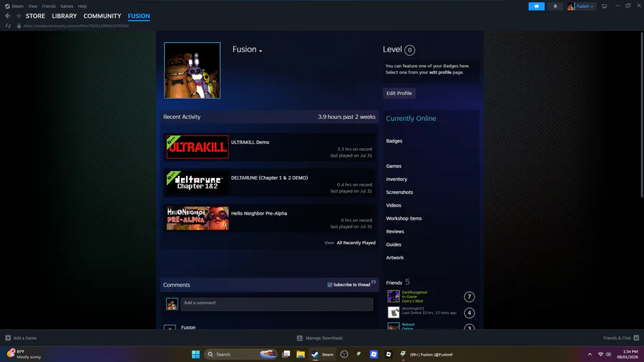Click the level 7 friend badge

click(x=469, y=297)
